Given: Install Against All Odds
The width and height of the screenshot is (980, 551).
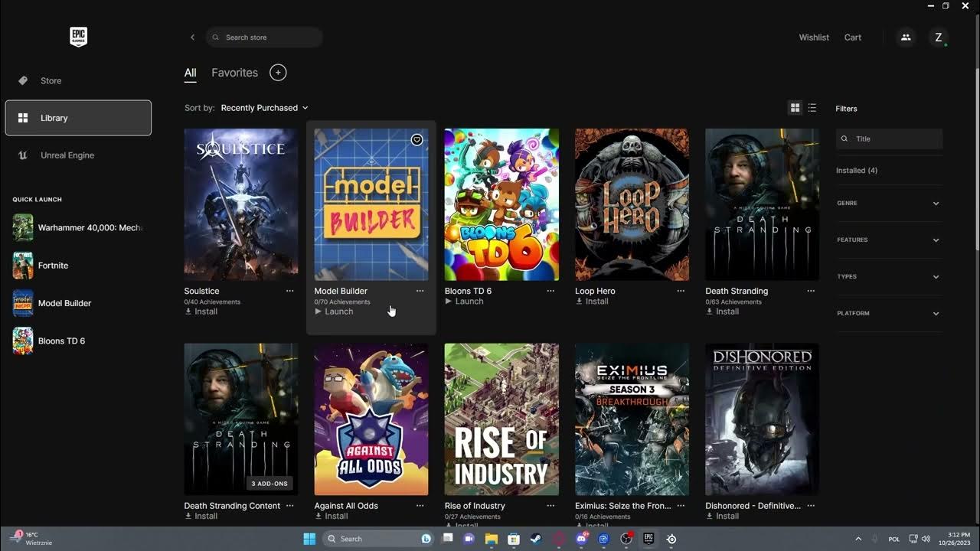Looking at the screenshot, I should tap(331, 516).
